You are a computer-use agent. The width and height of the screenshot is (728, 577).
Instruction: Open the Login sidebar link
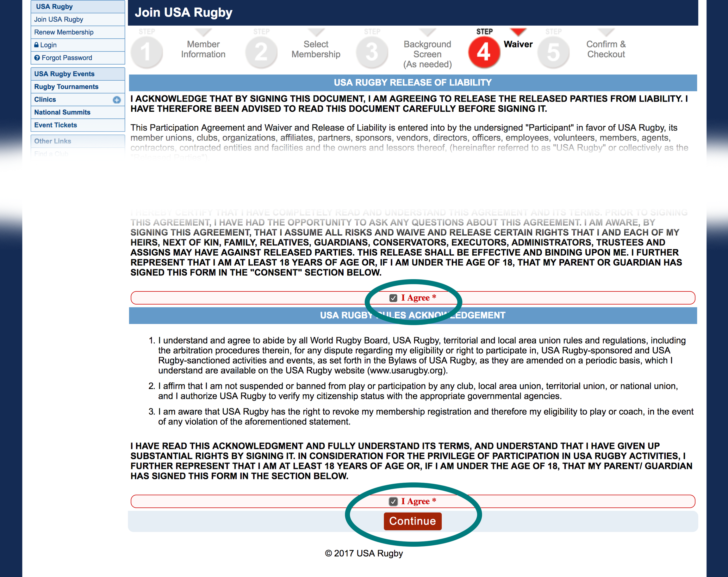pyautogui.click(x=78, y=45)
